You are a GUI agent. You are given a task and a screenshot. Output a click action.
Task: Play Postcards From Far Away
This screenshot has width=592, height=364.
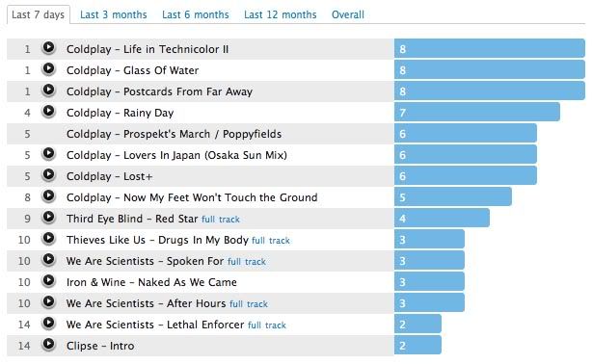point(49,91)
